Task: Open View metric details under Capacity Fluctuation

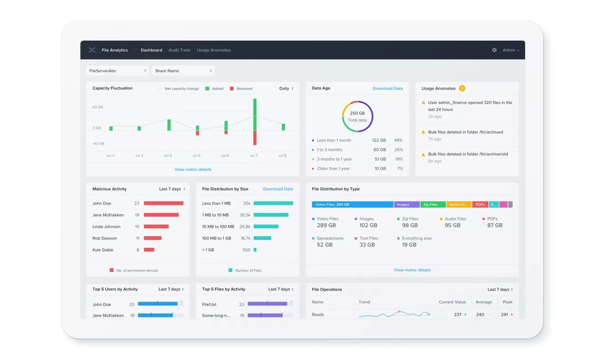Action: point(193,169)
